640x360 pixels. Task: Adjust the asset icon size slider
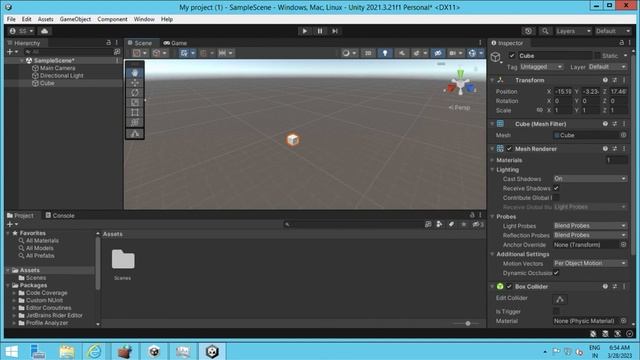click(468, 323)
